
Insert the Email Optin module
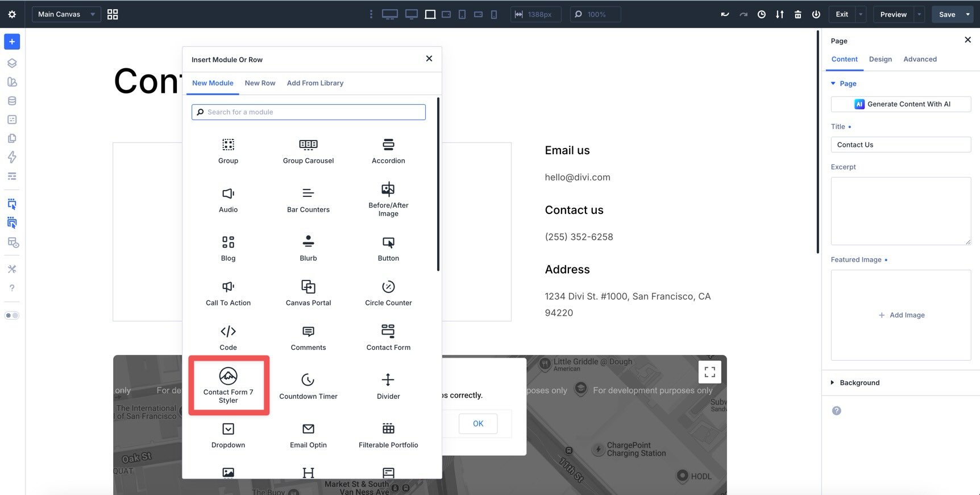click(x=308, y=436)
